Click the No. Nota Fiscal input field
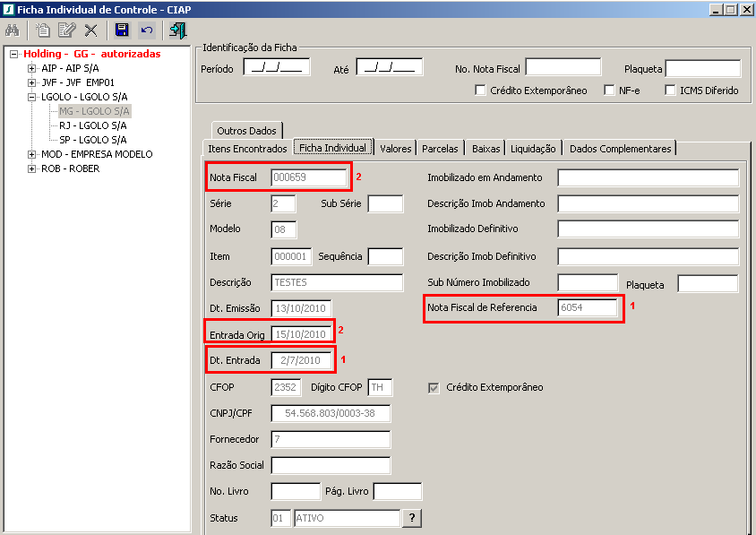The height and width of the screenshot is (535, 756). [x=563, y=68]
